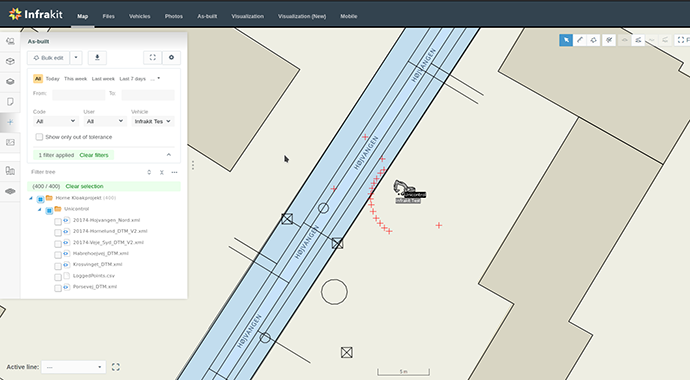Open the bottom stacked-layer sidebar icon
This screenshot has width=690, height=380.
tap(10, 191)
